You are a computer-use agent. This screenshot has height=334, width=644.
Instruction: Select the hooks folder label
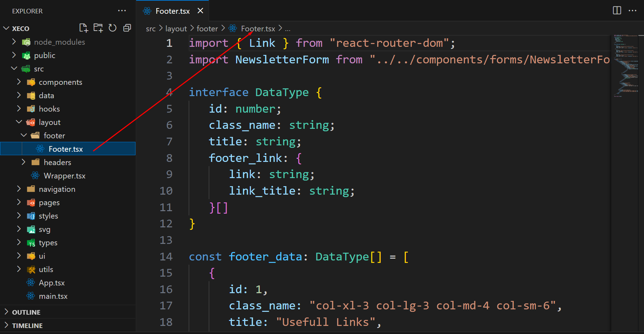coord(49,109)
